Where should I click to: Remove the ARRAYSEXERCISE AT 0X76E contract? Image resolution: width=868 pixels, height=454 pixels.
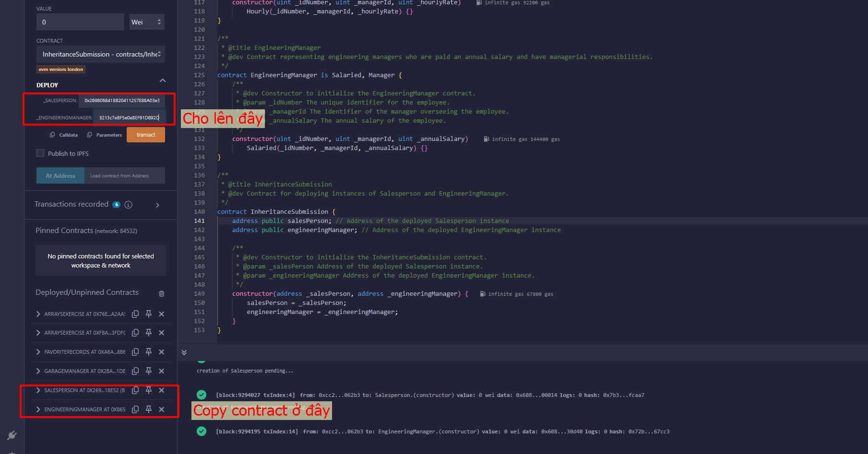(x=162, y=314)
